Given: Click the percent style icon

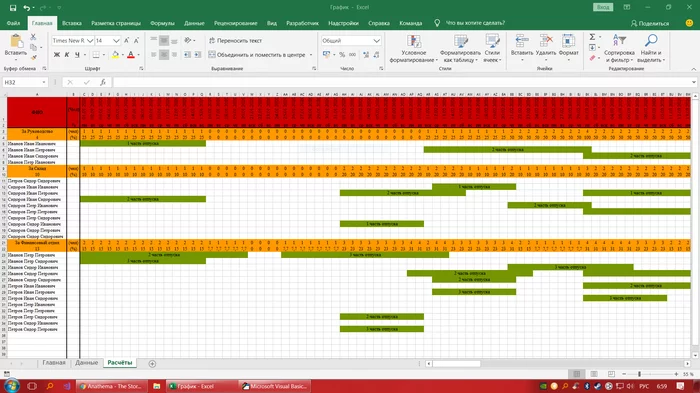Looking at the screenshot, I should point(342,54).
